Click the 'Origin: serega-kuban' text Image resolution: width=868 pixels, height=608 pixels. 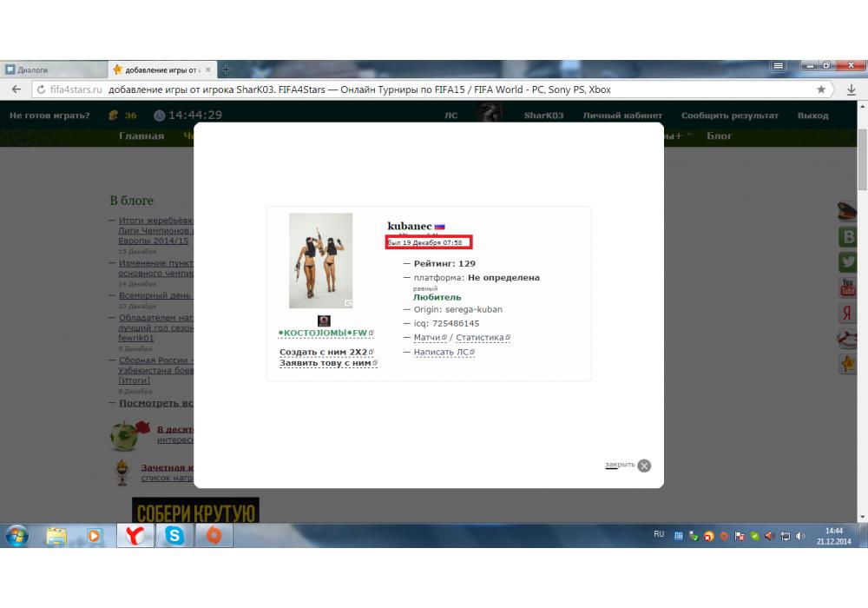tap(457, 309)
